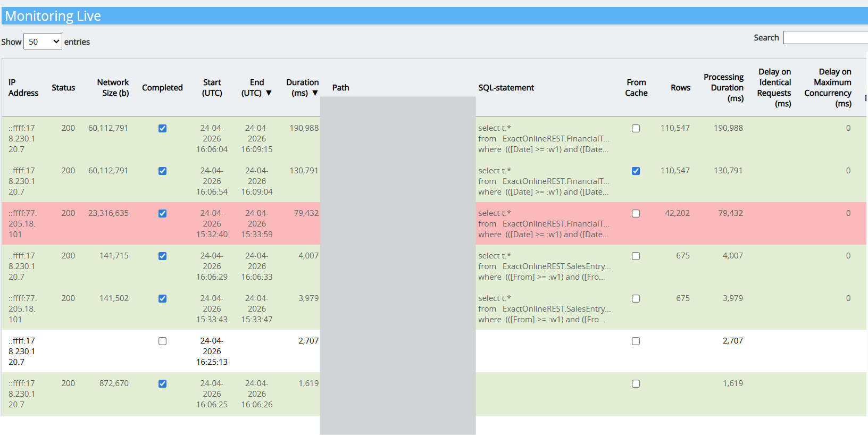This screenshot has height=435, width=868.
Task: Toggle unchecked Completed box in 2,707 ms row
Action: [x=162, y=341]
